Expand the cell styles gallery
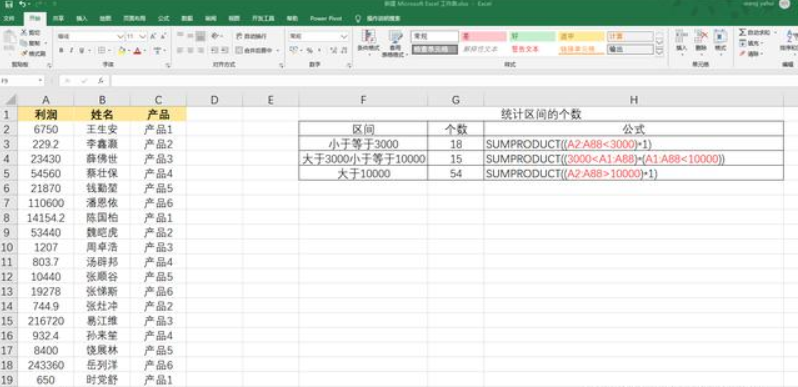The height and width of the screenshot is (387, 798). (660, 52)
